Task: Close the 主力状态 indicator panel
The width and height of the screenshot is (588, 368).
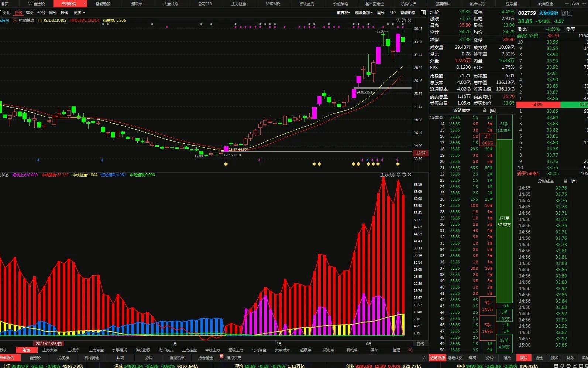Action: pos(409,174)
